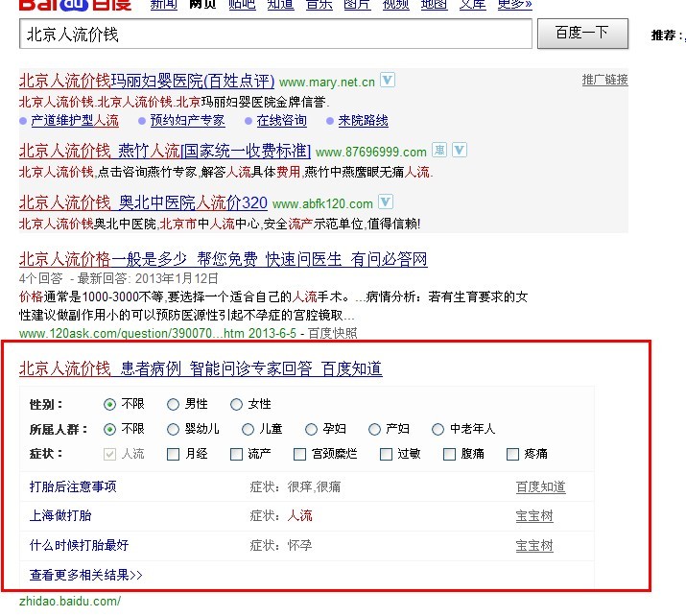Check the 疼痛 symptom checkbox
This screenshot has height=616, width=686.
coord(512,454)
